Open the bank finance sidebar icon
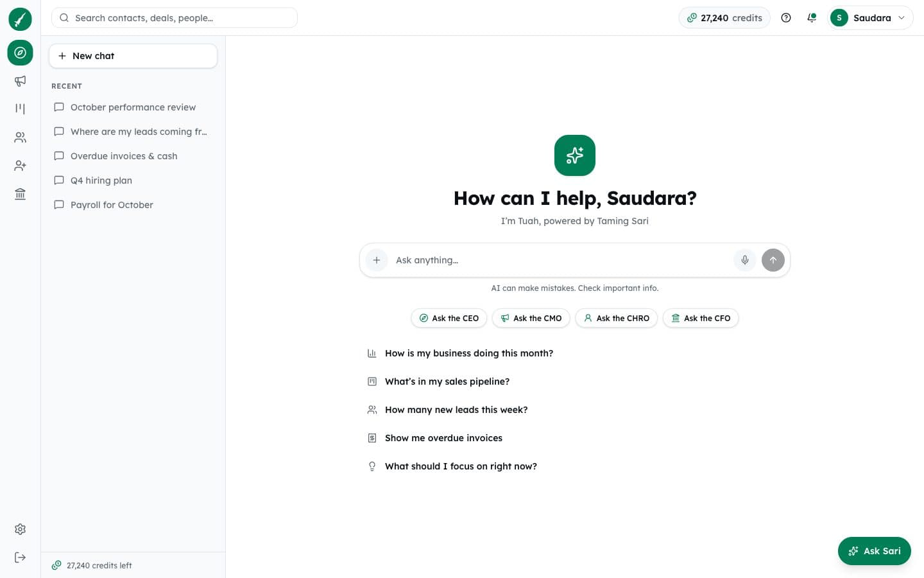The image size is (924, 578). coord(20,194)
